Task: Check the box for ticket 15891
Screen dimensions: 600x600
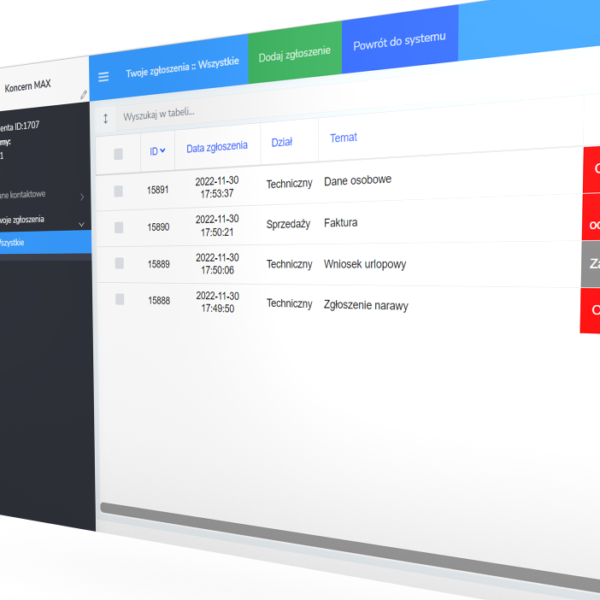Action: point(118,190)
